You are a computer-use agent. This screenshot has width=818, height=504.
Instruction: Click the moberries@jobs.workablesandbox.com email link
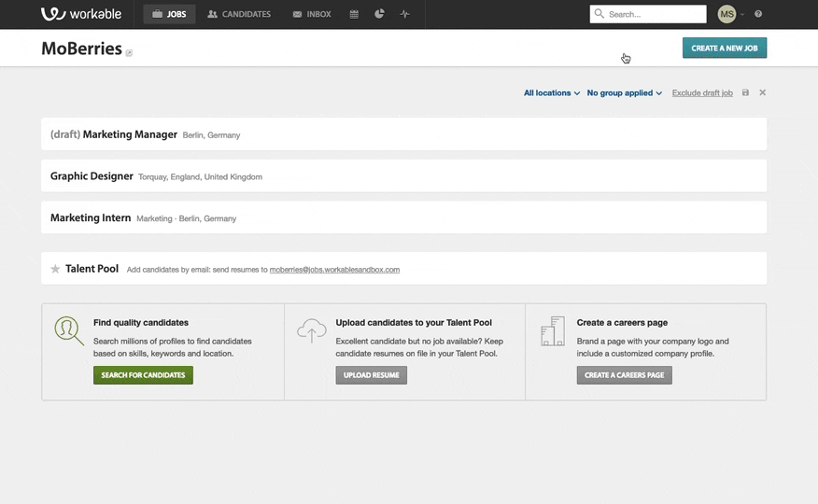coord(334,270)
